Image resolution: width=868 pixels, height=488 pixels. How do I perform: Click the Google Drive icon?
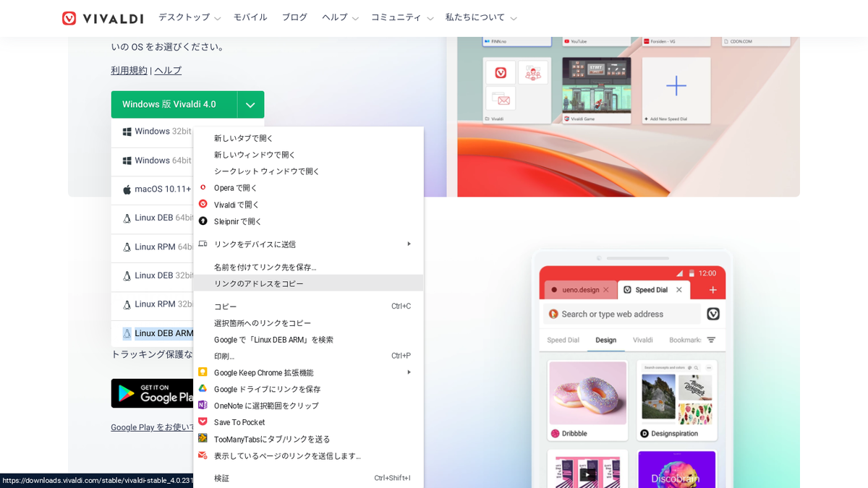[203, 388]
